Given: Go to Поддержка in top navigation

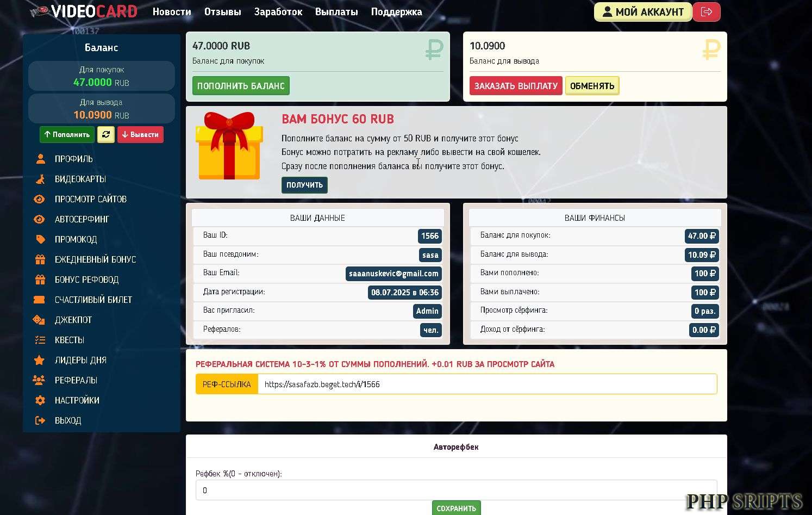Looking at the screenshot, I should coord(396,12).
